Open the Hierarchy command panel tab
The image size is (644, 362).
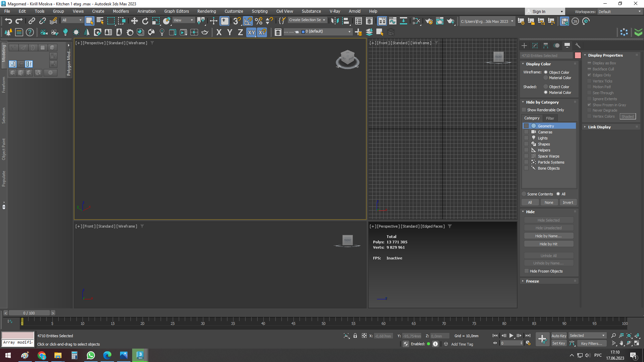click(546, 46)
